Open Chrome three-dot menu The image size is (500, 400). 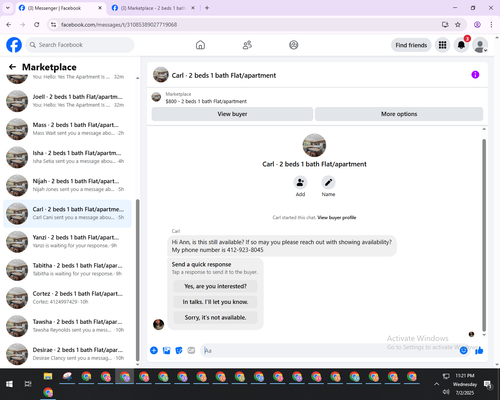pos(491,25)
